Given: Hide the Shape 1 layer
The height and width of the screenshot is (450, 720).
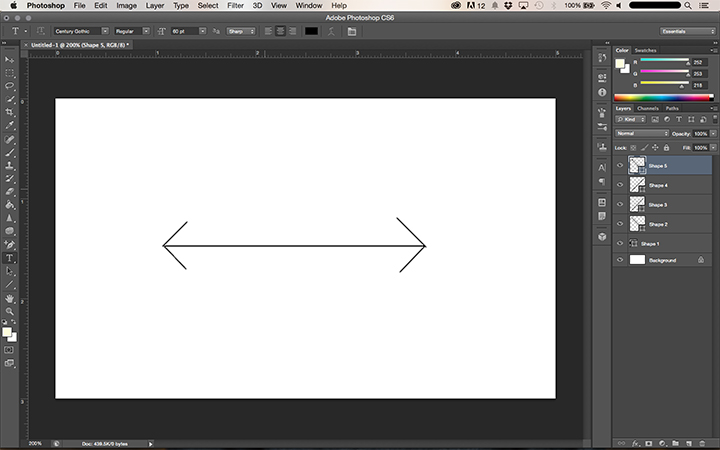Looking at the screenshot, I should point(620,243).
